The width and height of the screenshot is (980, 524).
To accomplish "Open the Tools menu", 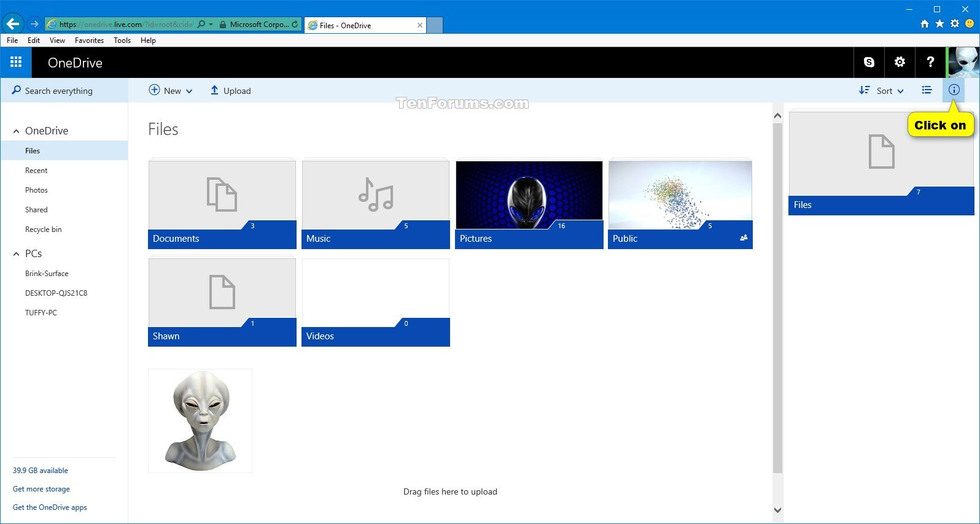I will [122, 40].
